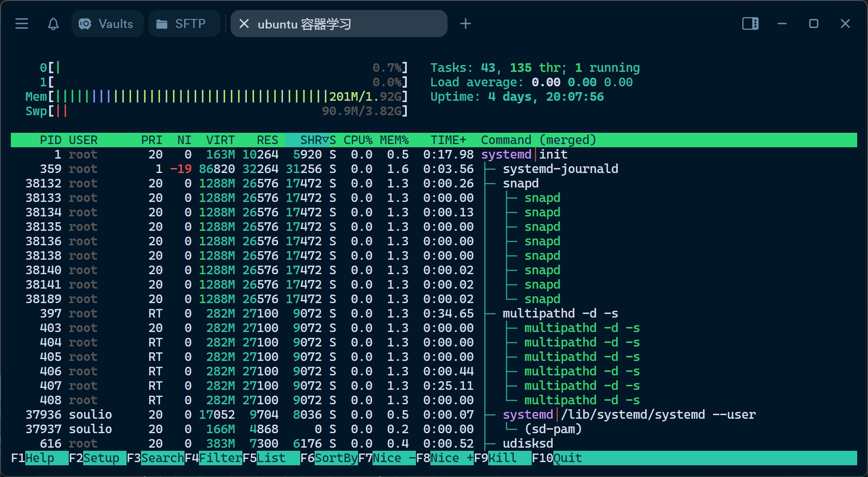Select snapd thread with PID 38189
Viewport: 868px width, 477px height.
click(x=434, y=299)
